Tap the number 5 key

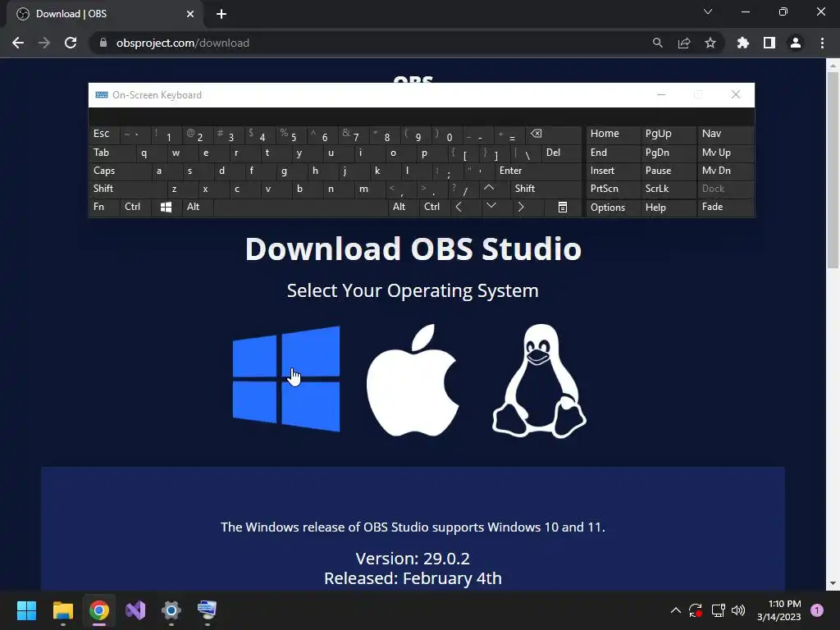tap(291, 135)
